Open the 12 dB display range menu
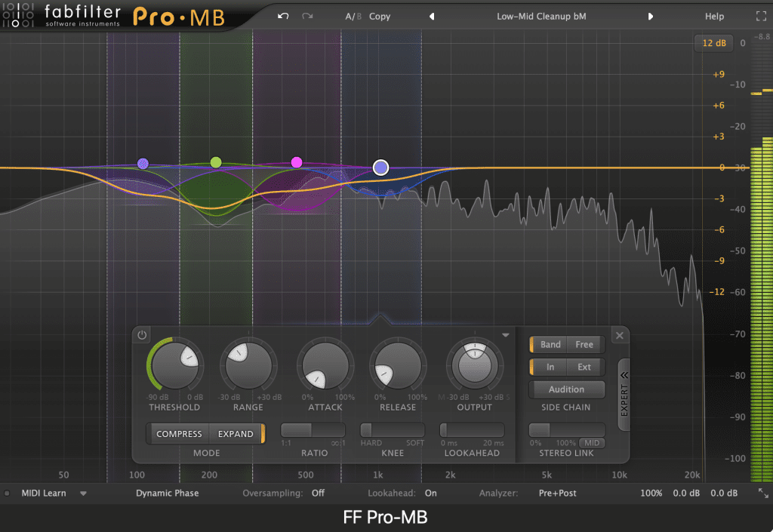The image size is (773, 532). [x=714, y=43]
